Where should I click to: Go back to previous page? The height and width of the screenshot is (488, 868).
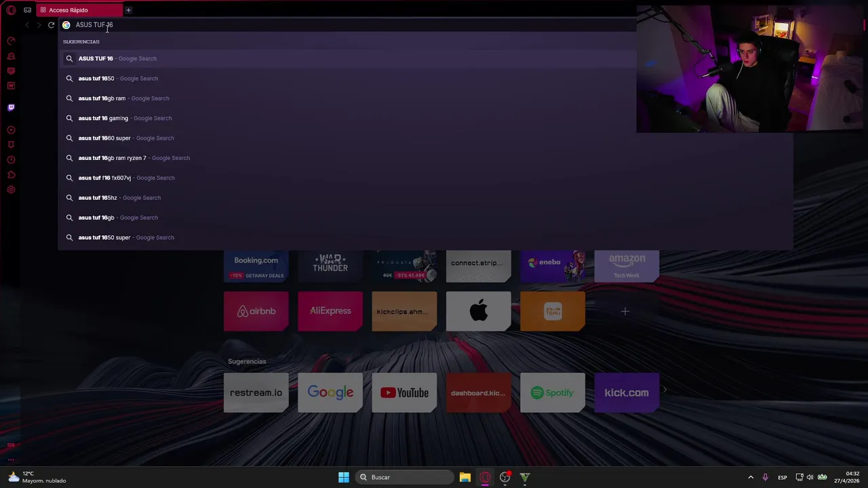tap(27, 25)
